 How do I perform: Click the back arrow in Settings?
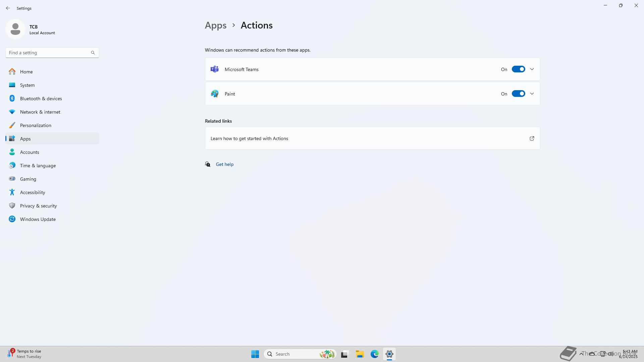(x=8, y=8)
